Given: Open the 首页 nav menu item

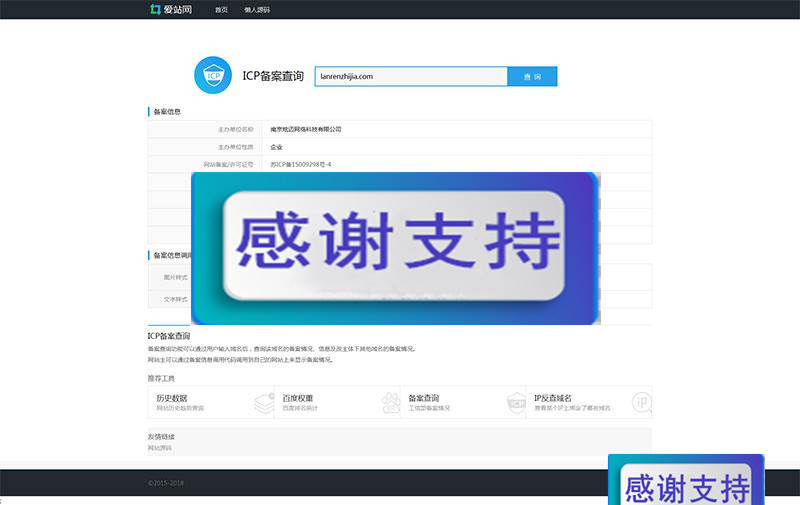Looking at the screenshot, I should click(221, 10).
